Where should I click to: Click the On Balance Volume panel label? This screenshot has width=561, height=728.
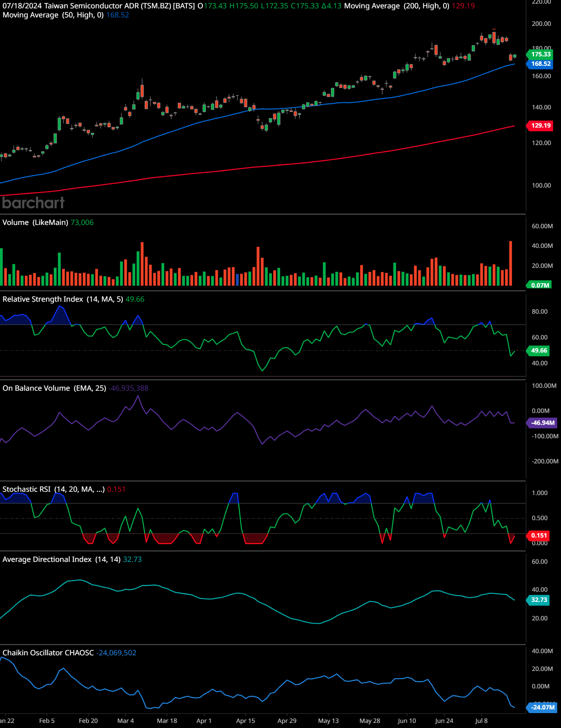[x=54, y=388]
